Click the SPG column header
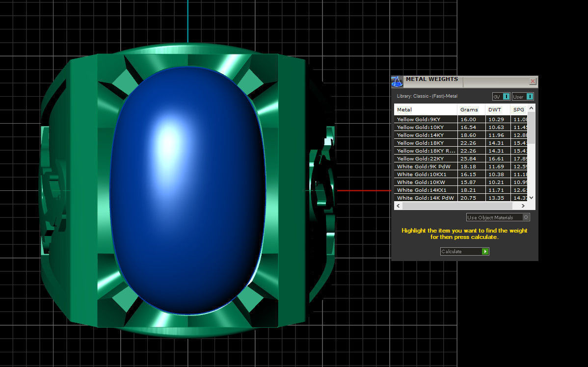Screen dimensions: 588x367 [519, 109]
